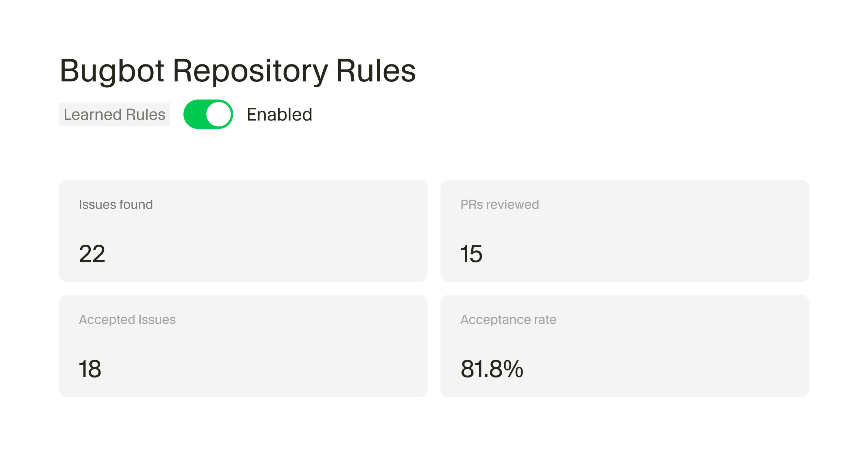The width and height of the screenshot is (868, 456).
Task: Select the PRs reviewed value 15
Action: (471, 254)
